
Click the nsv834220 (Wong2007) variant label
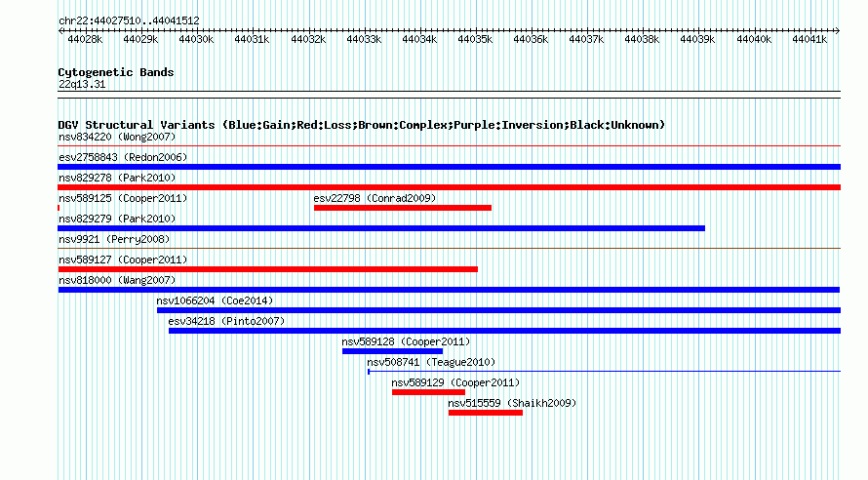pos(117,137)
